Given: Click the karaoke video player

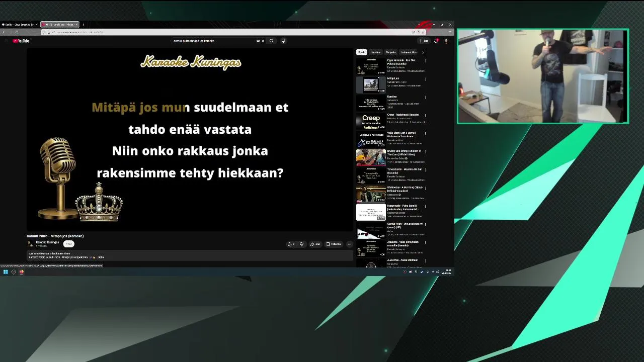Looking at the screenshot, I should point(190,140).
